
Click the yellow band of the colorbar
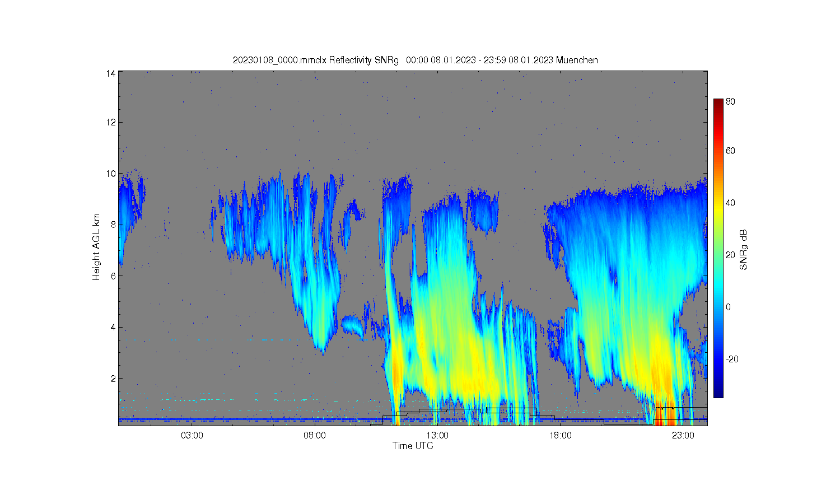718,210
